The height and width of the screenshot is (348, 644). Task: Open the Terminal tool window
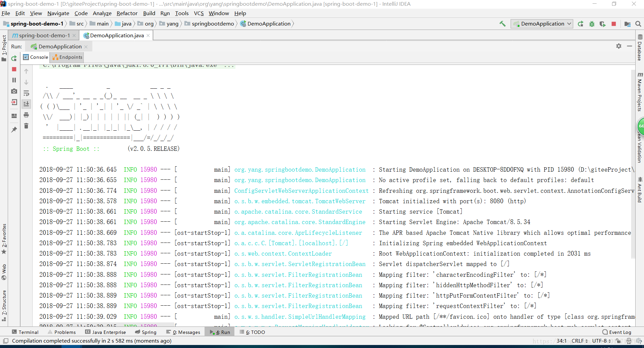tap(25, 332)
